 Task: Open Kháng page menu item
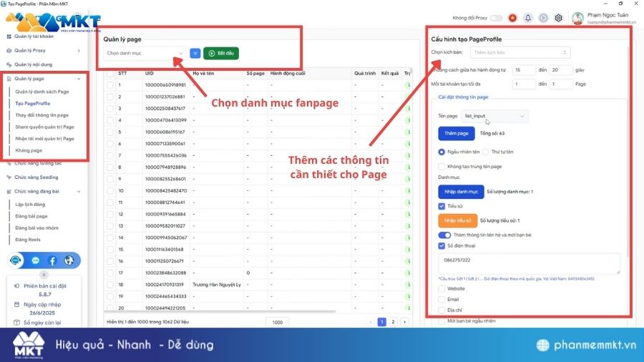[x=29, y=151]
